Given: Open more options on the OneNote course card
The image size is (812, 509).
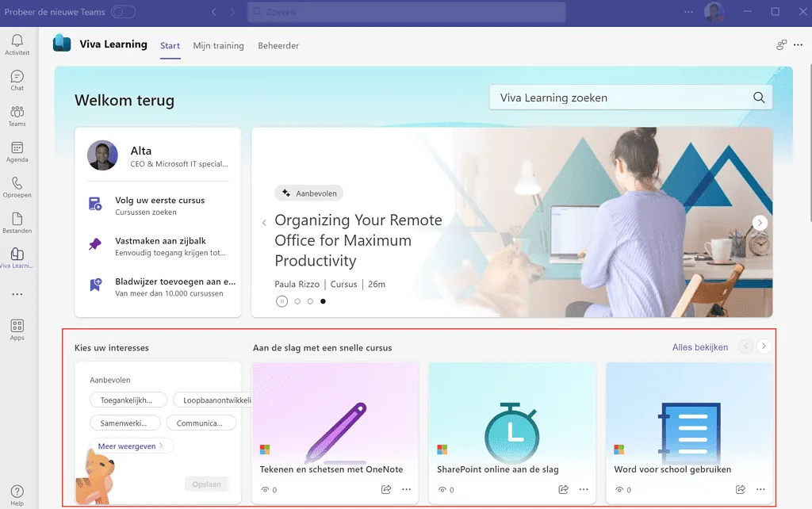Looking at the screenshot, I should coord(406,489).
